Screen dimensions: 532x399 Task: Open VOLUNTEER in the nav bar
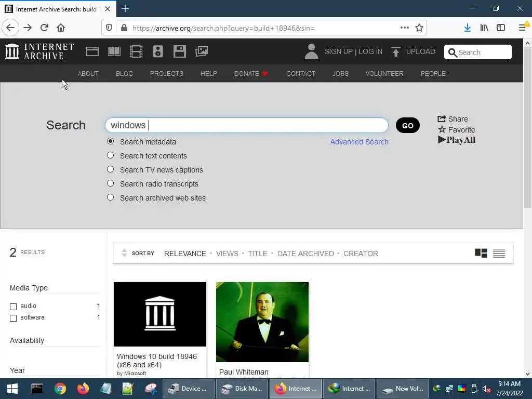click(384, 74)
